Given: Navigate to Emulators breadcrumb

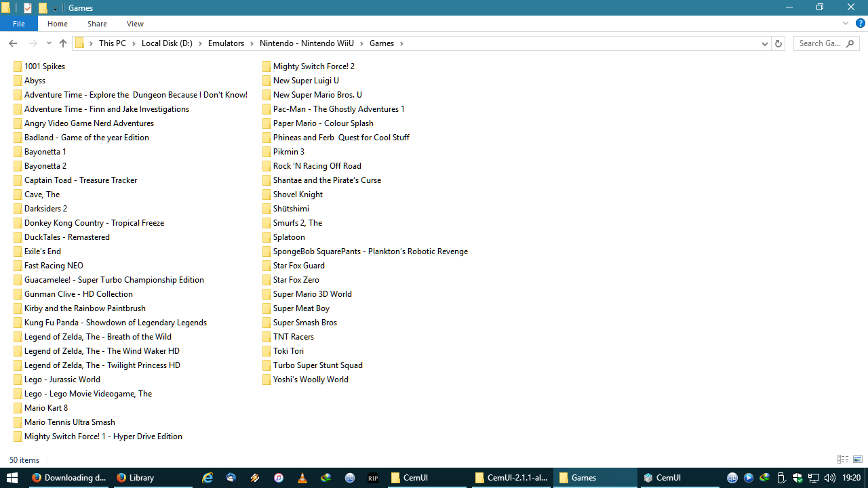Looking at the screenshot, I should click(226, 43).
